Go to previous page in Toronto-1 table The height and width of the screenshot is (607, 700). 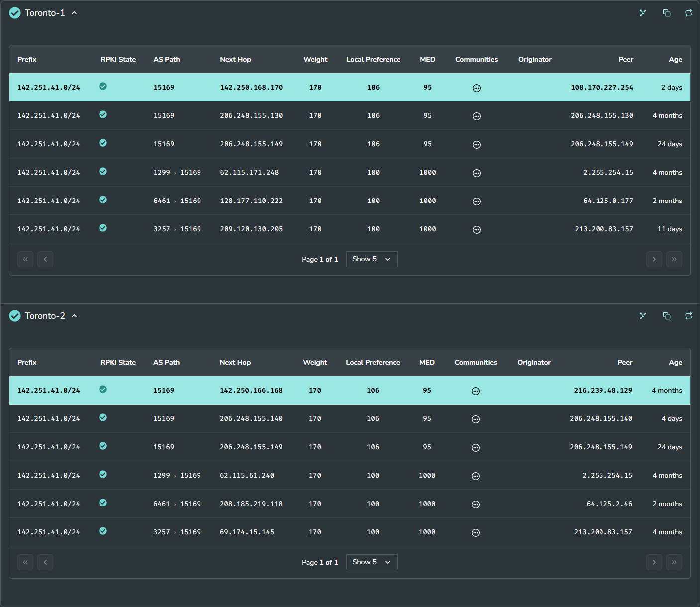[x=45, y=259]
